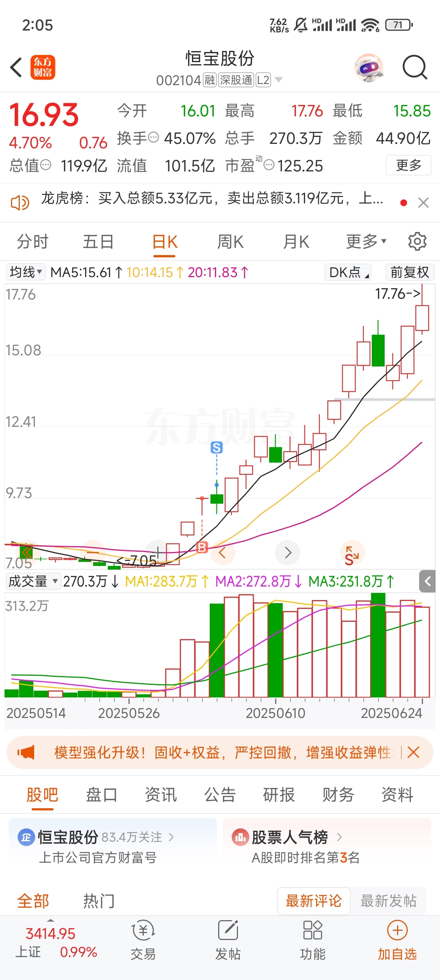Viewport: 440px width, 980px height.
Task: Close the 模型强化升级 promotion banner
Action: pyautogui.click(x=413, y=752)
